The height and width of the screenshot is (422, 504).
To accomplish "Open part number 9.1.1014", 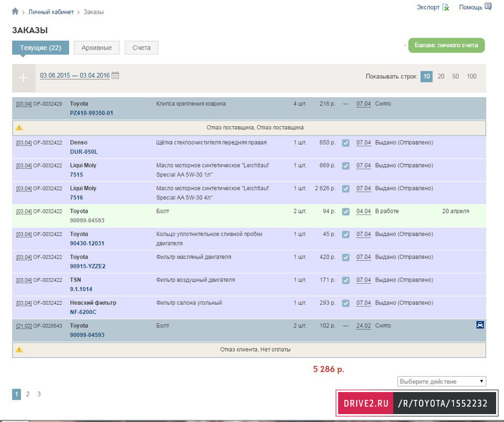I will [x=81, y=289].
